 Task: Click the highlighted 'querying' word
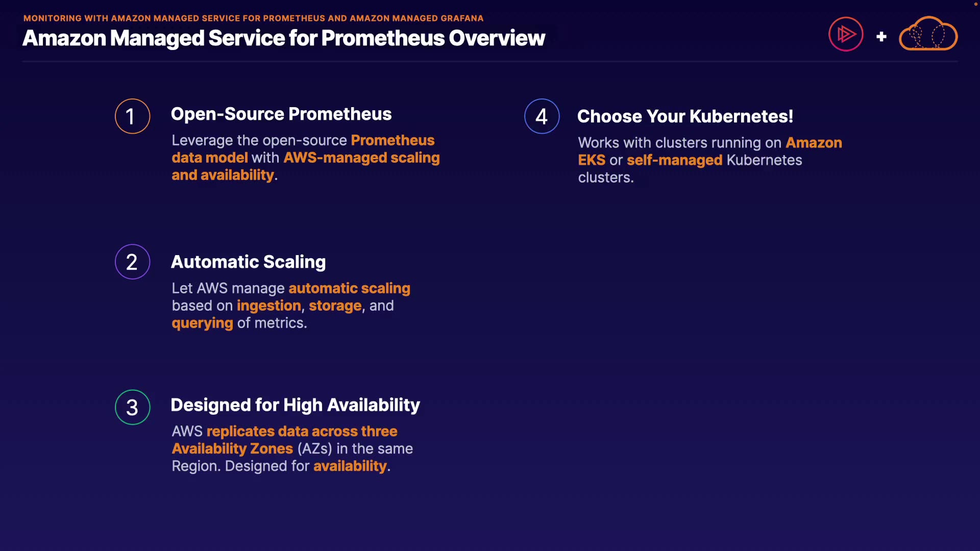[202, 323]
